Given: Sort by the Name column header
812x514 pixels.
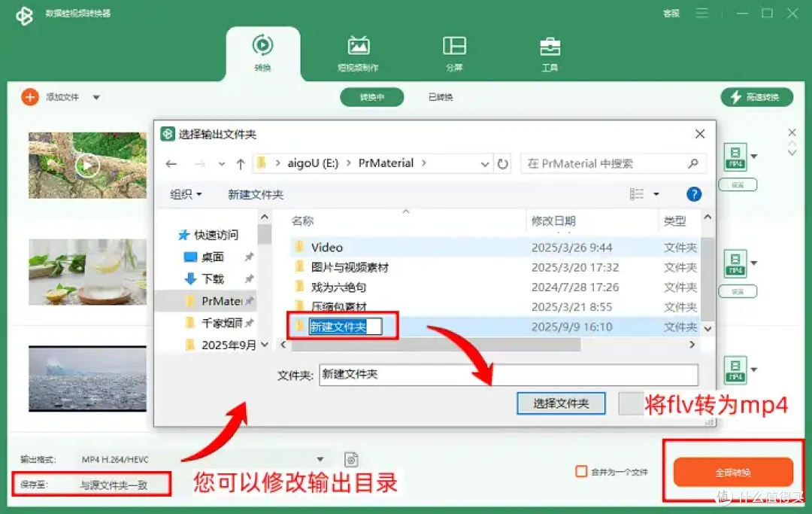Looking at the screenshot, I should 302,221.
